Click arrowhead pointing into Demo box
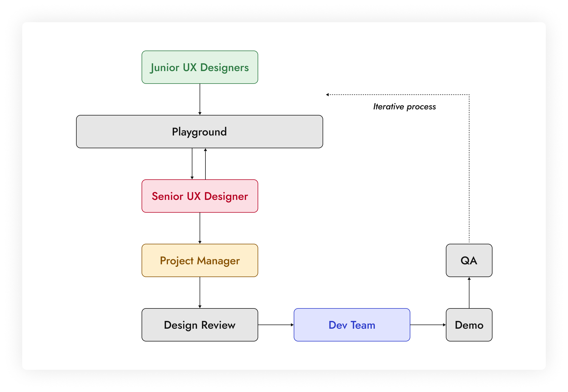Image resolution: width=568 pixels, height=392 pixels. (x=444, y=325)
